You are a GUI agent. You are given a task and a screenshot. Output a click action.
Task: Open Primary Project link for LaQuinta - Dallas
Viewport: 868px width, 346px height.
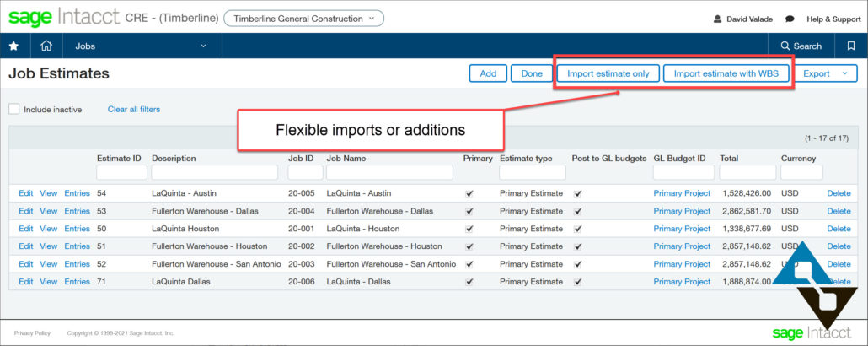[x=682, y=282]
